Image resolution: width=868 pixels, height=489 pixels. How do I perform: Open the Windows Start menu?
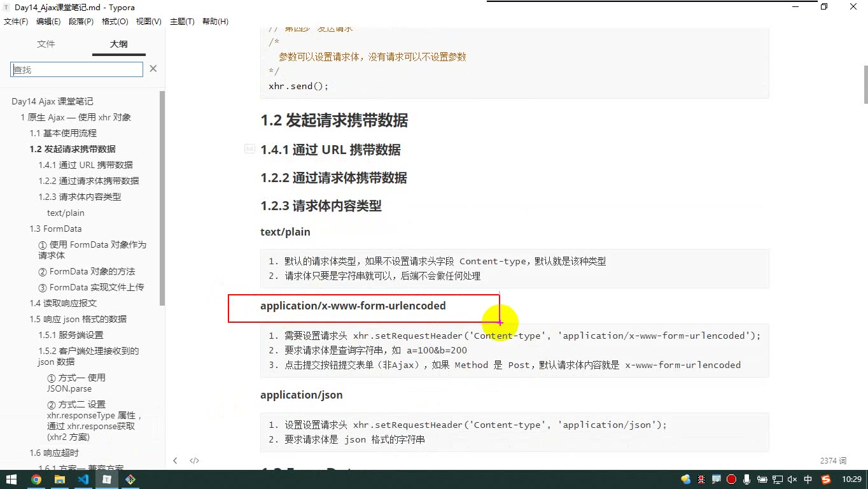click(x=11, y=479)
